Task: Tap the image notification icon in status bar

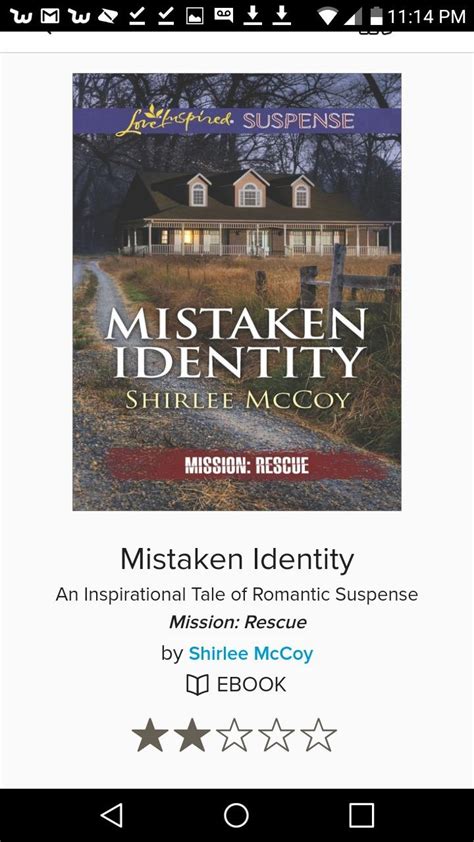Action: [194, 16]
